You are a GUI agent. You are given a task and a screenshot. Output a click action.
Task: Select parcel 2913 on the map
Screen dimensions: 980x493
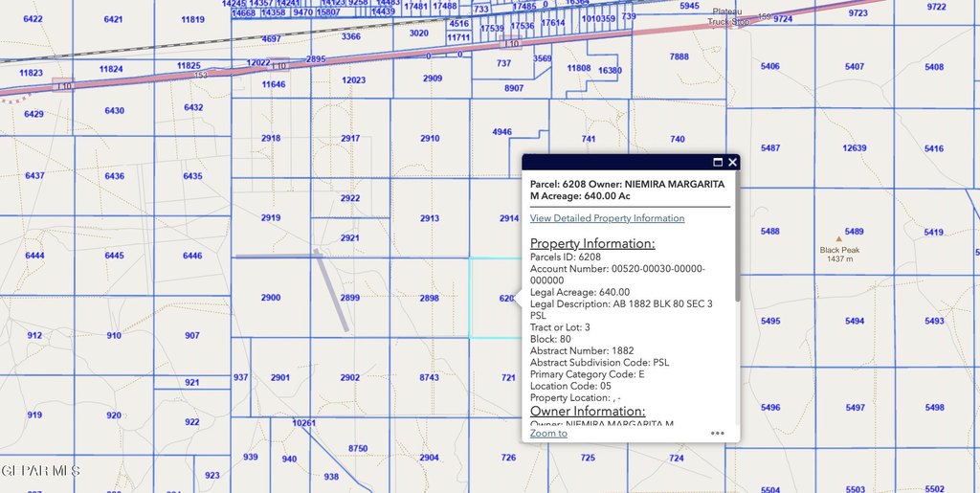pos(430,219)
